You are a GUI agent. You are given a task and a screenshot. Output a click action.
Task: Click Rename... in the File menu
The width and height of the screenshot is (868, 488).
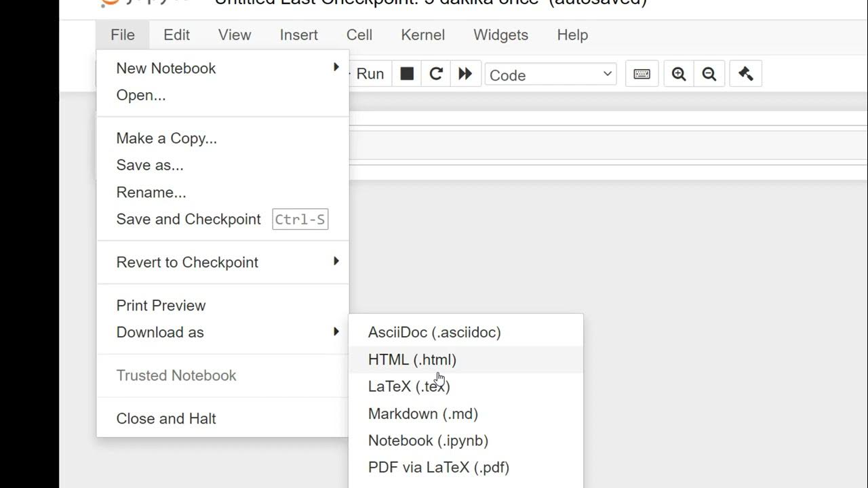click(151, 192)
